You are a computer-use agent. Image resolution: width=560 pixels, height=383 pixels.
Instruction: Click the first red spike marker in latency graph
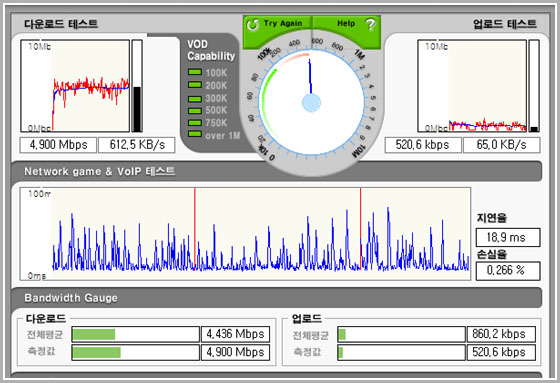tap(195, 228)
